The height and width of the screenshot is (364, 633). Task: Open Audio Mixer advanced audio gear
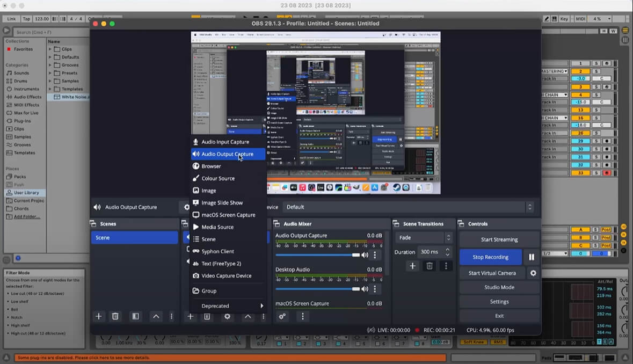(x=282, y=316)
